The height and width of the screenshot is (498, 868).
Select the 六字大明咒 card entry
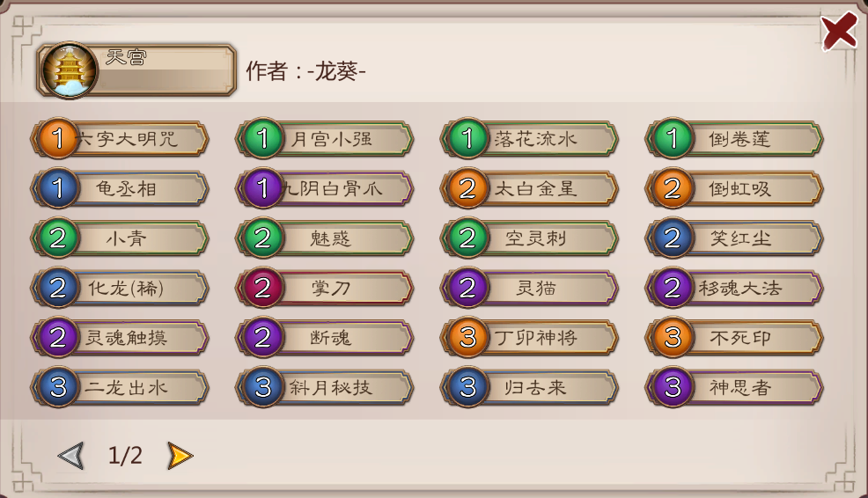[x=120, y=138]
